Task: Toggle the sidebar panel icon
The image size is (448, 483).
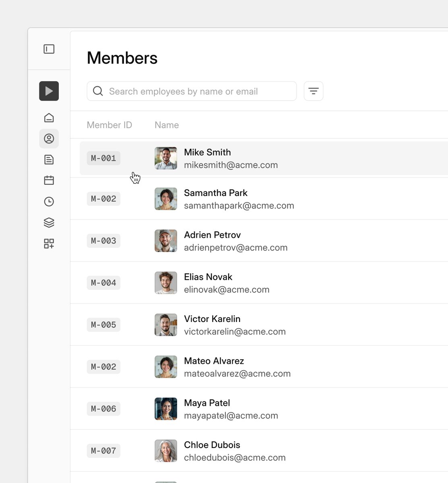Action: tap(49, 49)
